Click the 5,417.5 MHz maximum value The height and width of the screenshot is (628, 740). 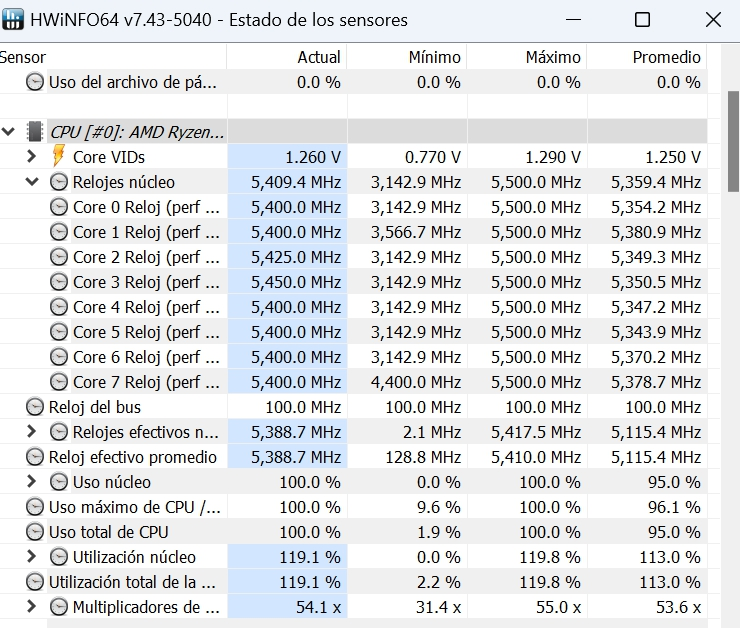pyautogui.click(x=536, y=432)
